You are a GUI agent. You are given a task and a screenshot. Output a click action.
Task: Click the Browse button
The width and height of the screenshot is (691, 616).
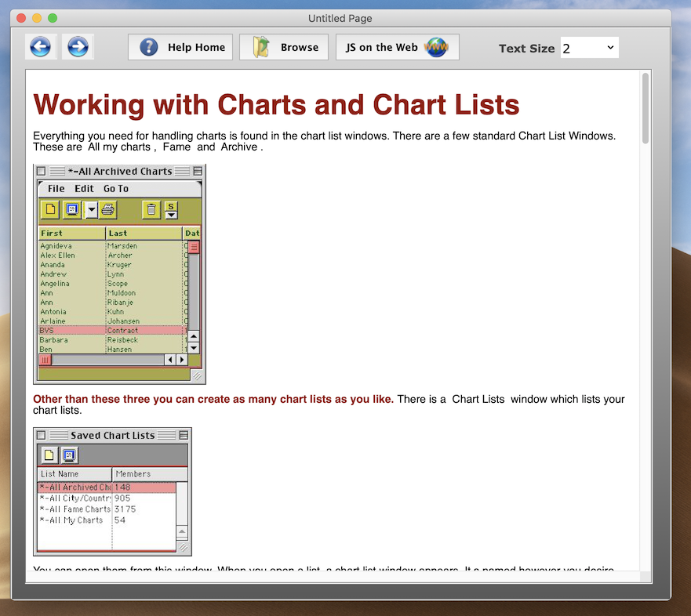[x=284, y=47]
